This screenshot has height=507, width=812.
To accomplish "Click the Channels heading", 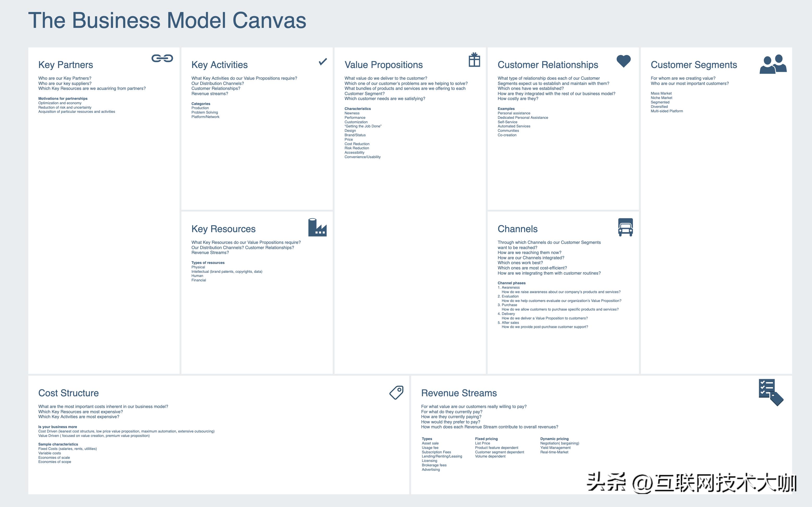I will pyautogui.click(x=517, y=229).
